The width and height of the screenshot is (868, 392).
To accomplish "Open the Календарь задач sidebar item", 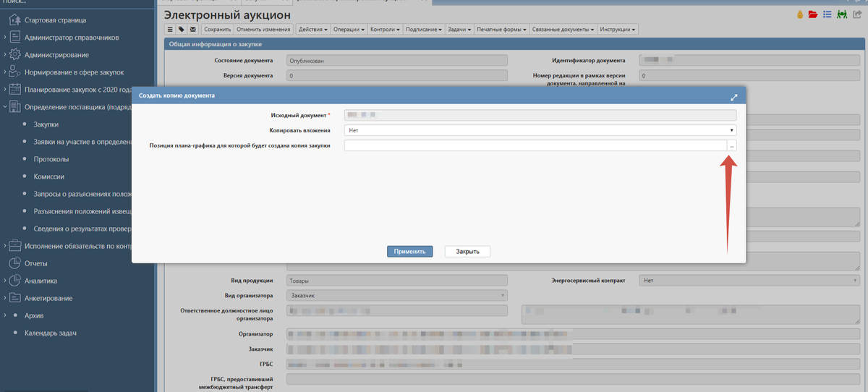I will coord(51,333).
